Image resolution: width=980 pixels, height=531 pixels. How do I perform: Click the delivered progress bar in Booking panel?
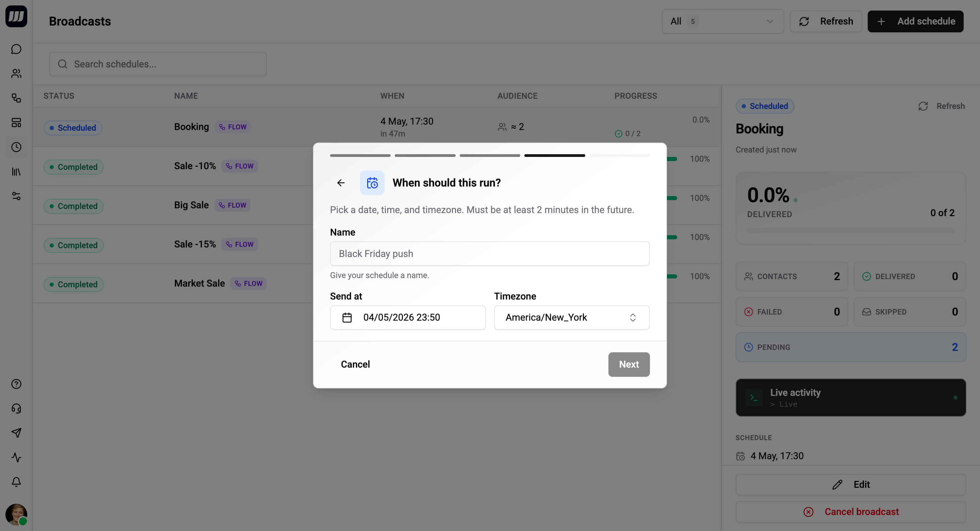click(850, 231)
